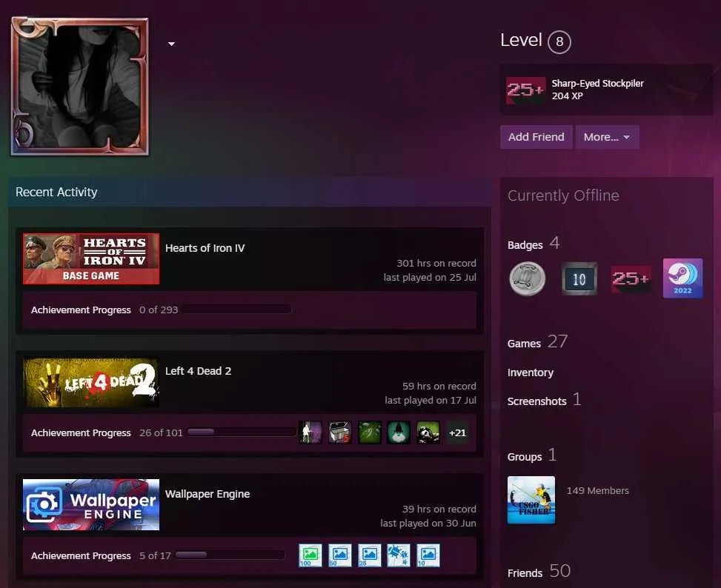The image size is (721, 588).
Task: Click the 10 years of service badge
Action: 579,279
